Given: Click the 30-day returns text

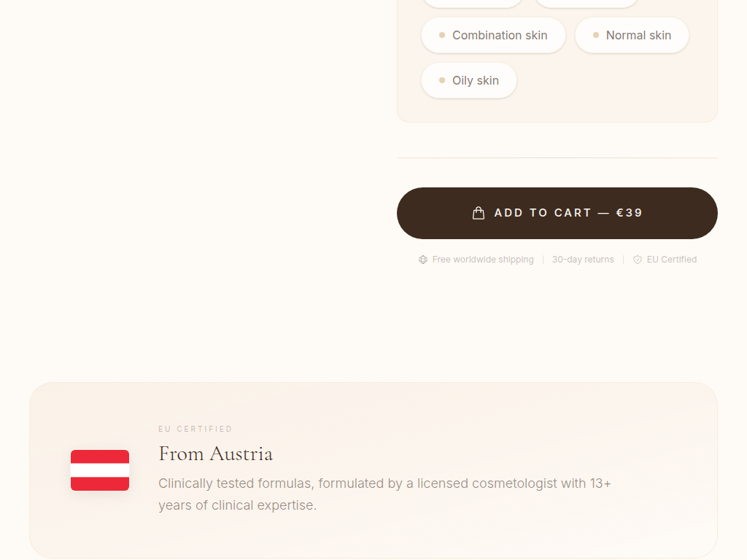Looking at the screenshot, I should pyautogui.click(x=583, y=260).
